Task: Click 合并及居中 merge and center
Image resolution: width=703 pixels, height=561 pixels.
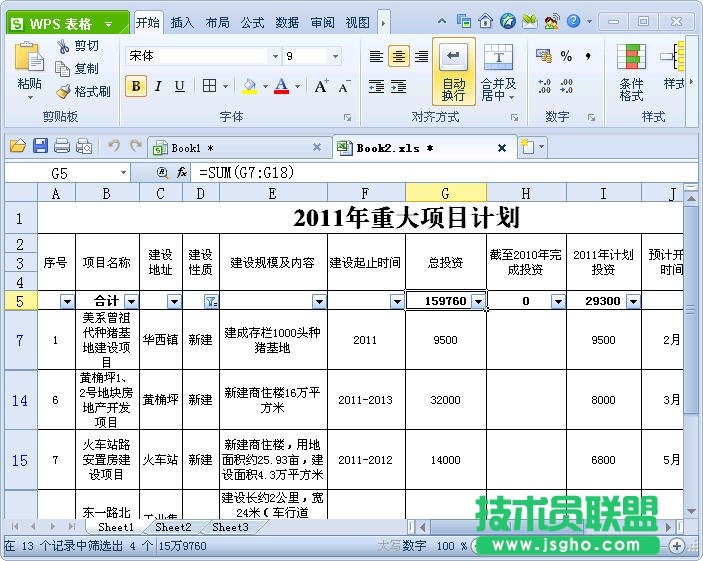Action: [x=498, y=72]
